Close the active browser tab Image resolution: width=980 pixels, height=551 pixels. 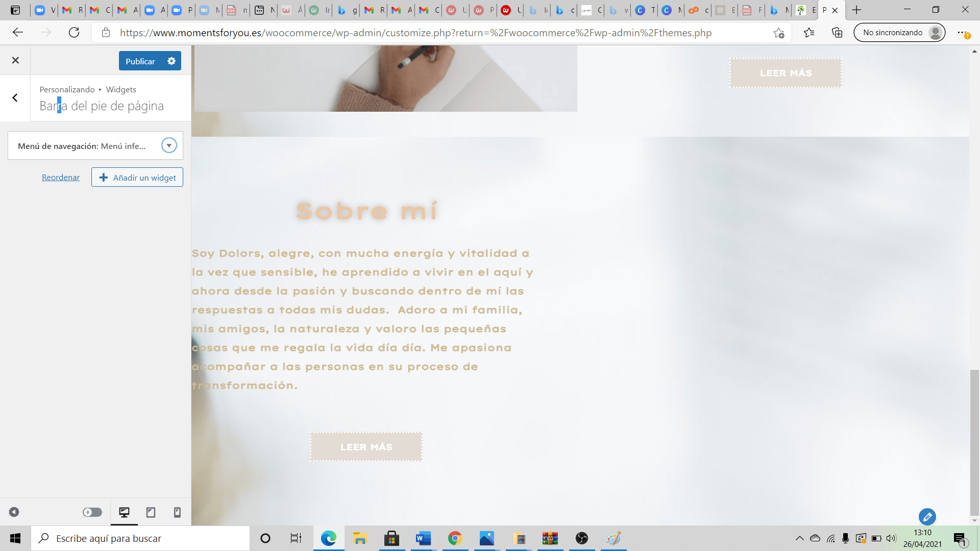[835, 10]
